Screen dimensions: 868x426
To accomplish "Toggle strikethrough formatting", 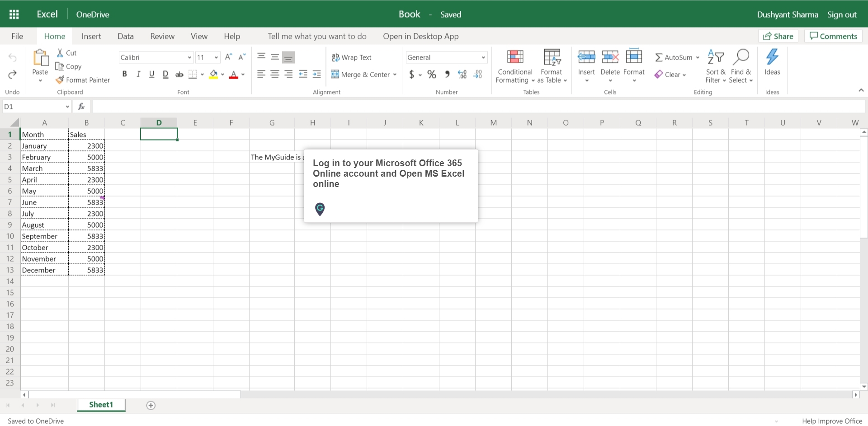I will (179, 74).
